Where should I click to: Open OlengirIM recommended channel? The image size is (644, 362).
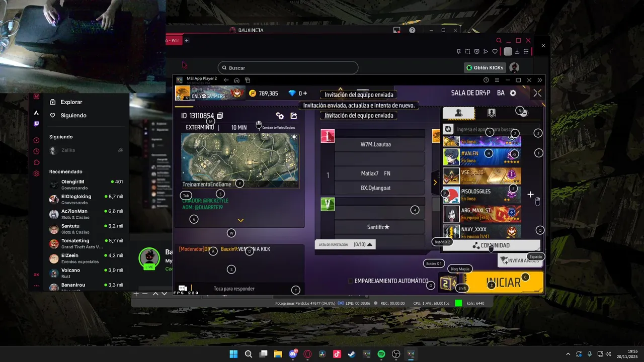coord(86,185)
